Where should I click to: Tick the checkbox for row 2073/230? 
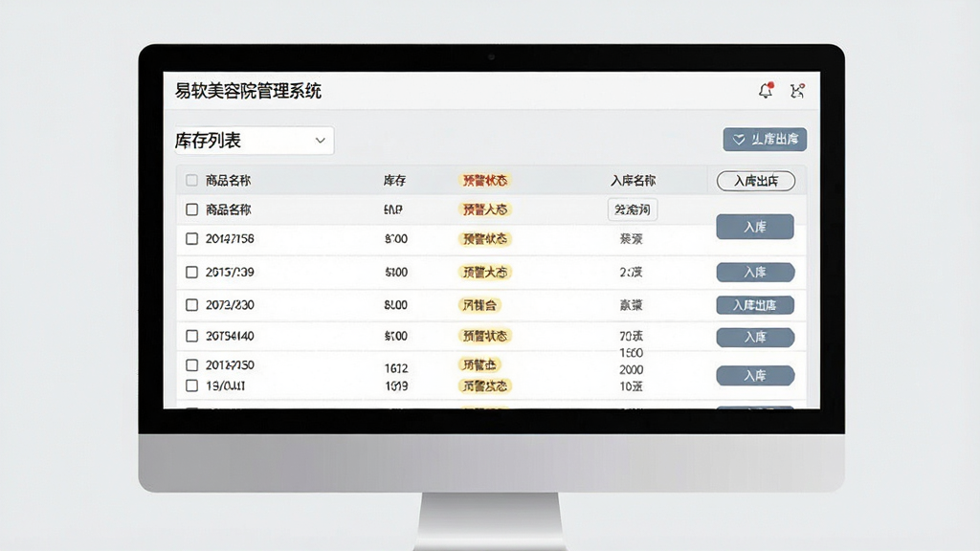(x=191, y=305)
